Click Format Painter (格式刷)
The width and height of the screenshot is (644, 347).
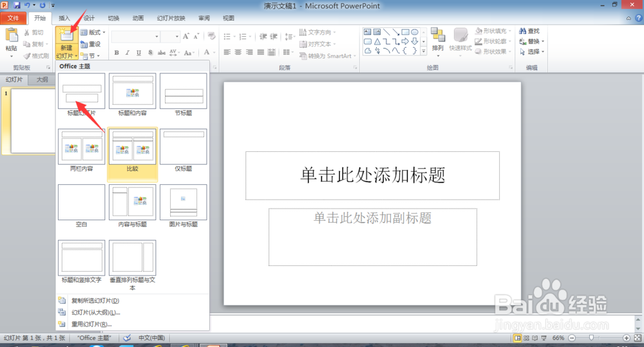36,56
